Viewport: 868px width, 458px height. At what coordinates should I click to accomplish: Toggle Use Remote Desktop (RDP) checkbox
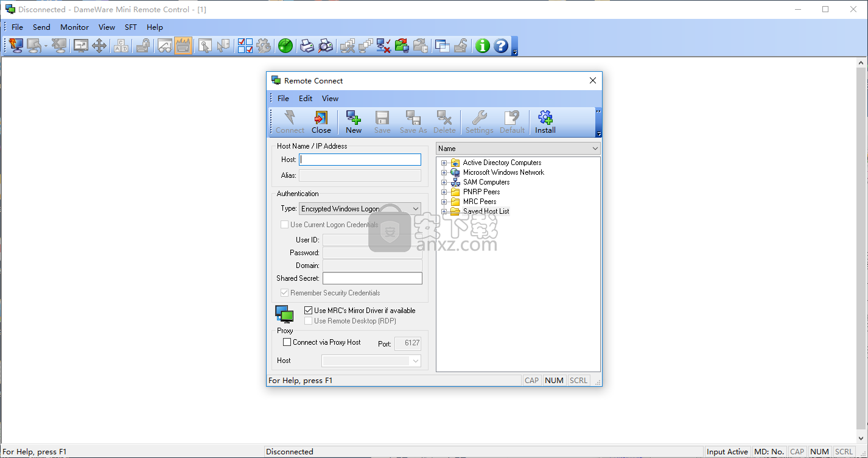309,321
